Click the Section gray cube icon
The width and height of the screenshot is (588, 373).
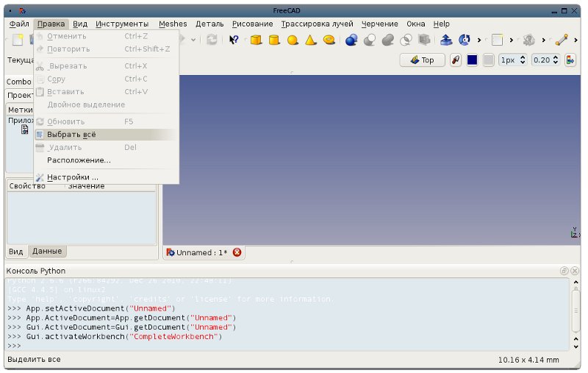coord(424,40)
